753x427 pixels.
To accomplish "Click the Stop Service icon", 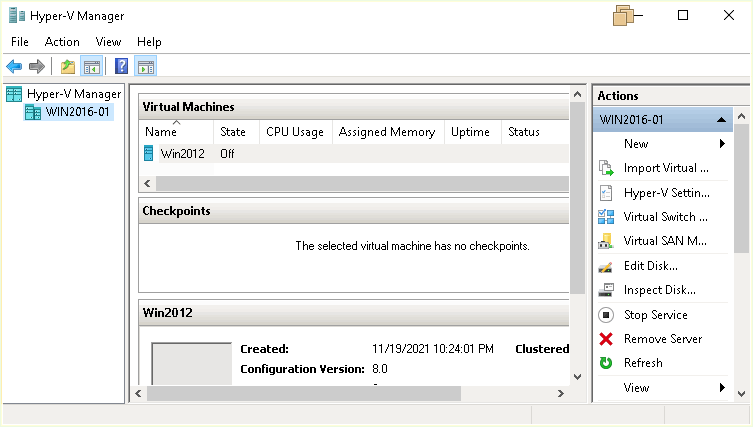I will click(x=605, y=315).
